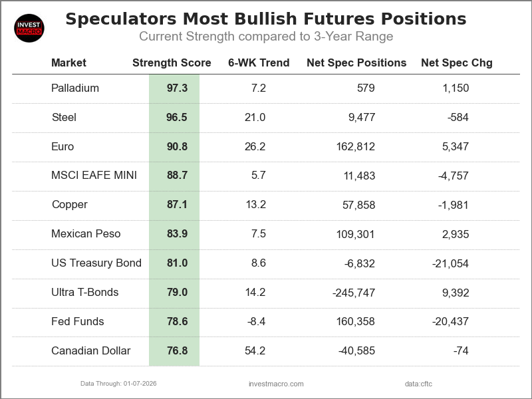This screenshot has height=399, width=532.
Task: Select the Net Spec Chg header
Action: click(x=457, y=63)
